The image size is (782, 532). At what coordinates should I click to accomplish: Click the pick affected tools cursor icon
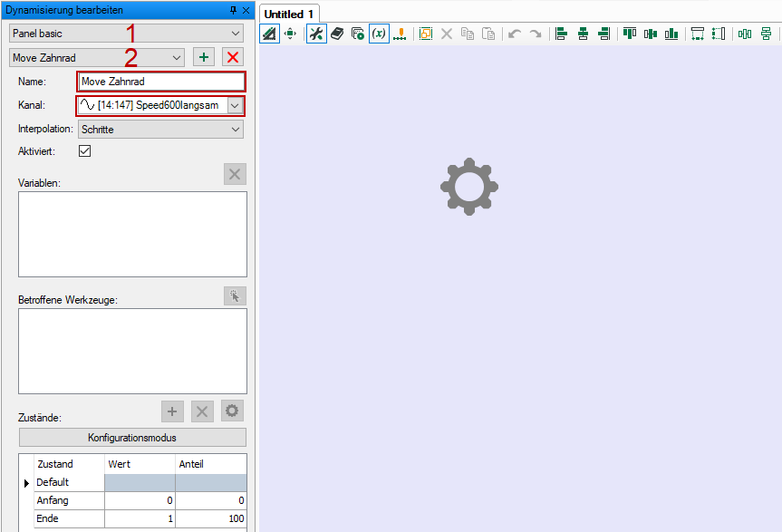(x=235, y=295)
